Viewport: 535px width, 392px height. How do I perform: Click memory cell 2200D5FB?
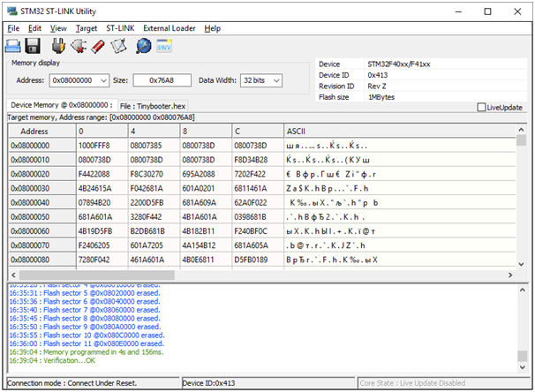tap(154, 203)
